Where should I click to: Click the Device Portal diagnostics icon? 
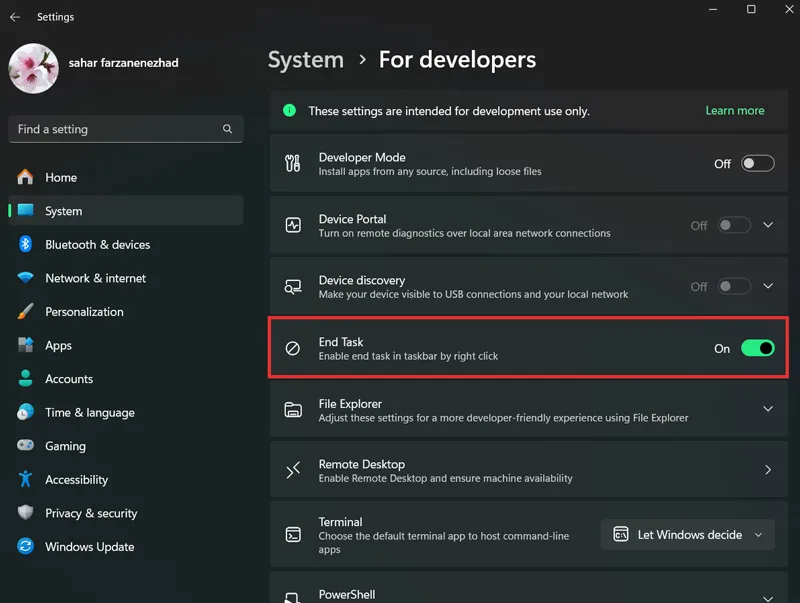(293, 225)
